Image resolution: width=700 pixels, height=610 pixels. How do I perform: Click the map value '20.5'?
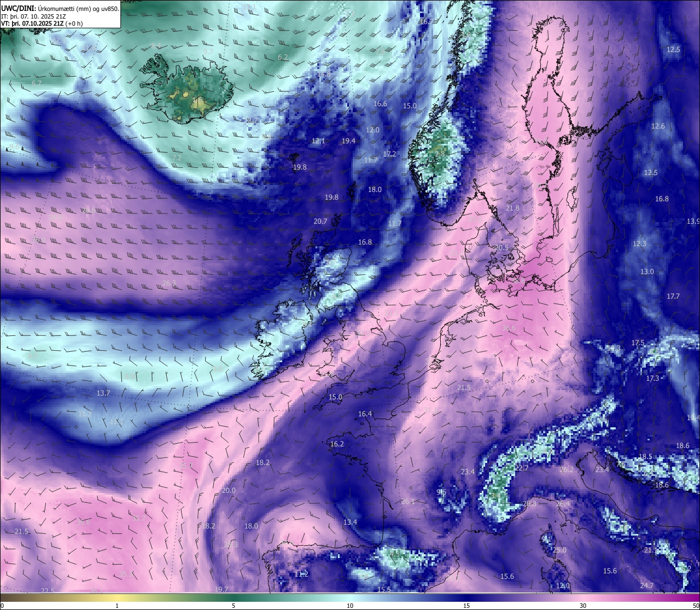[501, 247]
